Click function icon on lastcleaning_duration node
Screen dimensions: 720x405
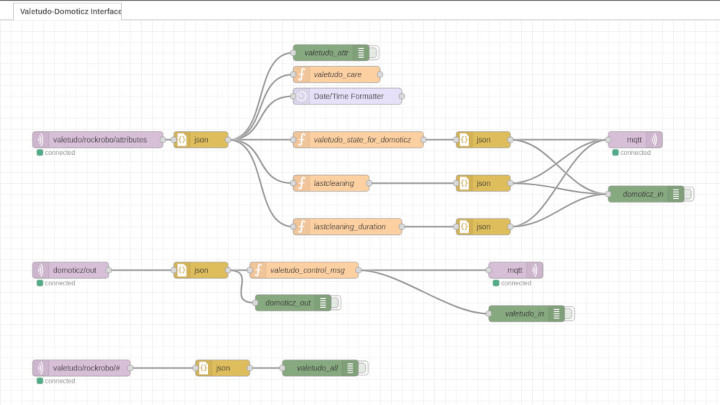(x=302, y=227)
